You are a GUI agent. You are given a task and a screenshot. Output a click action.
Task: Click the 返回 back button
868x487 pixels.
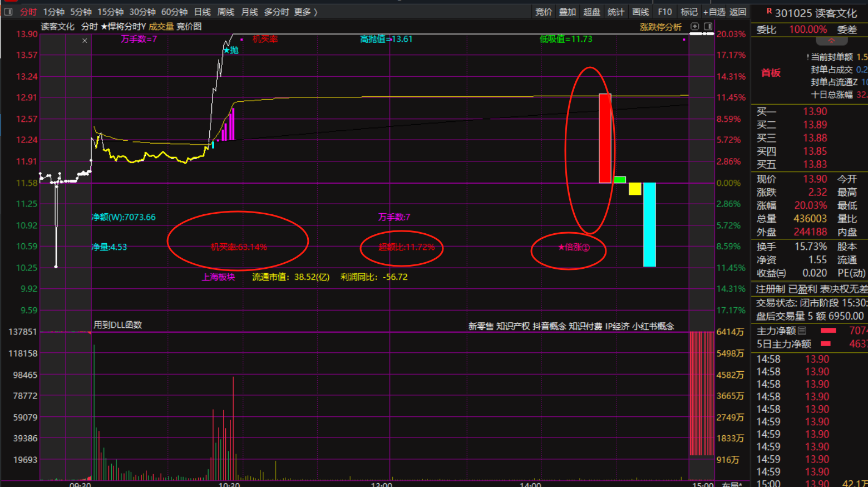point(738,12)
